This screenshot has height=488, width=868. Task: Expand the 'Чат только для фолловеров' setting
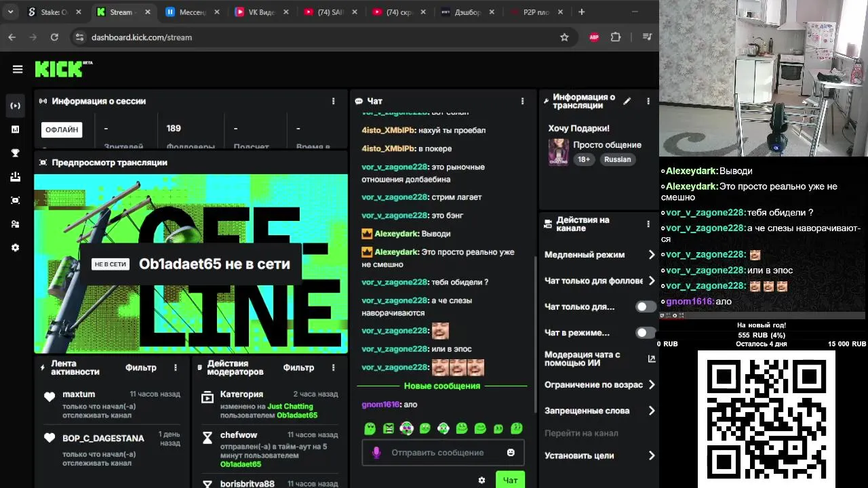coord(599,281)
